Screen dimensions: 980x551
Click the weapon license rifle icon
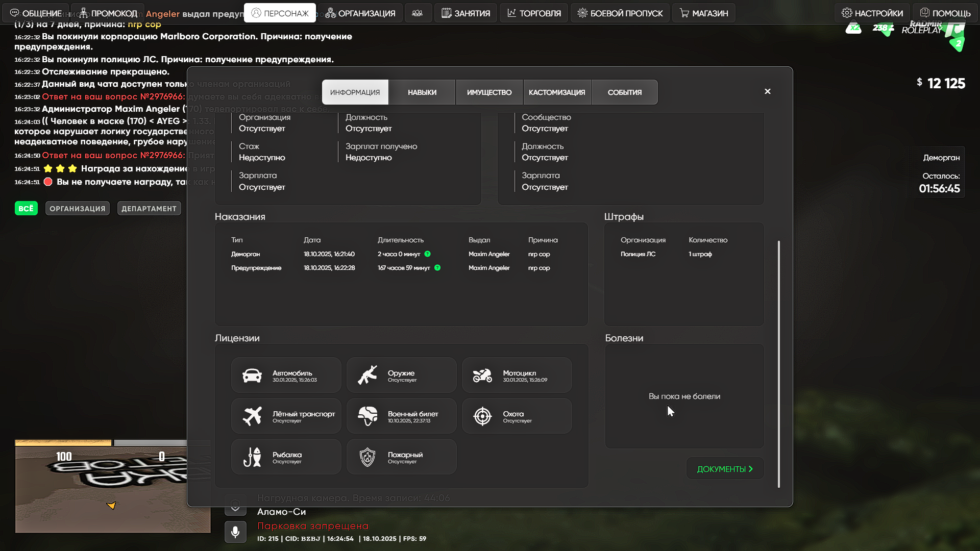click(x=367, y=375)
